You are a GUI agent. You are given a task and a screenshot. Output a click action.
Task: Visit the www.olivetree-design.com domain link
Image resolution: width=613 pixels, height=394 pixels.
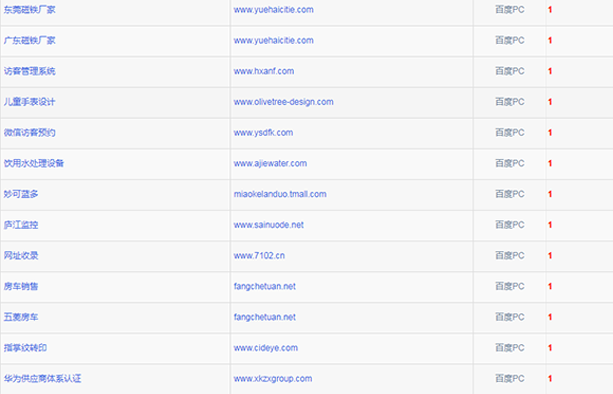coord(283,102)
